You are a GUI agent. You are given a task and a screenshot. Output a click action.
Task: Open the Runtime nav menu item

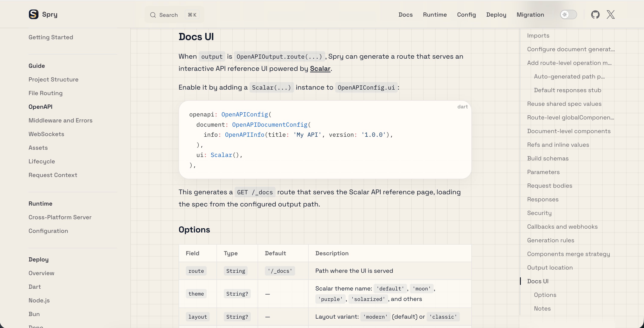click(435, 15)
